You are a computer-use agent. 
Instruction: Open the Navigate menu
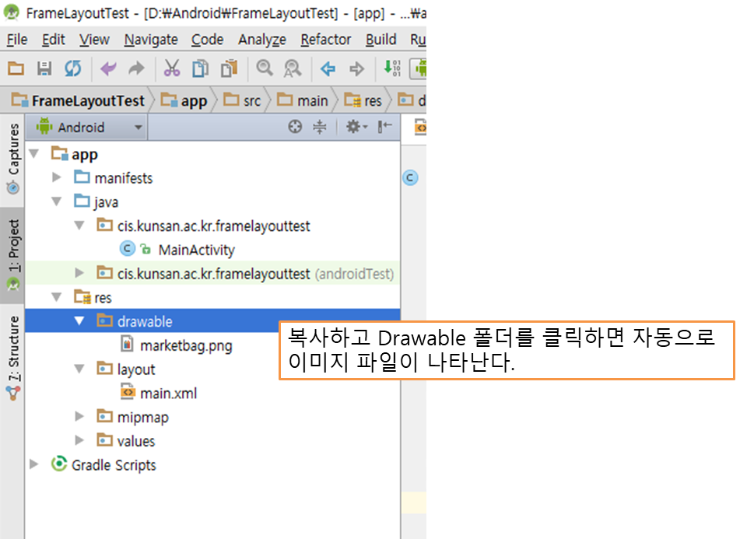click(x=151, y=40)
